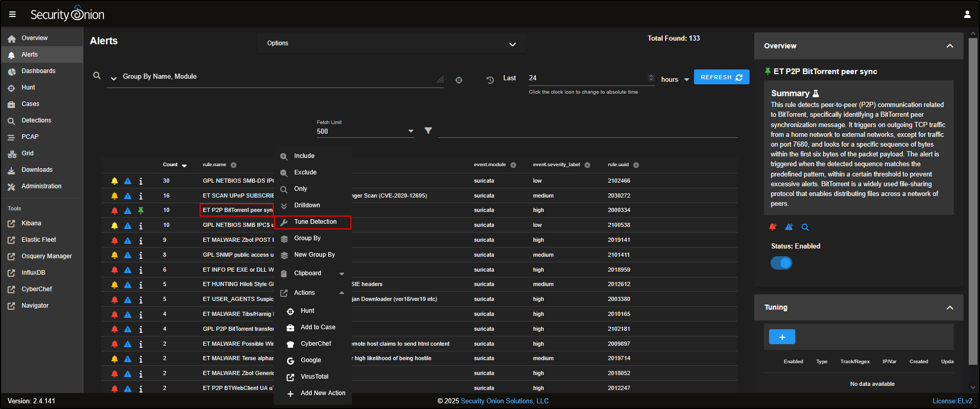Toggle the detection Status Enabled switch
Viewport: 980px width, 409px height.
coord(781,263)
